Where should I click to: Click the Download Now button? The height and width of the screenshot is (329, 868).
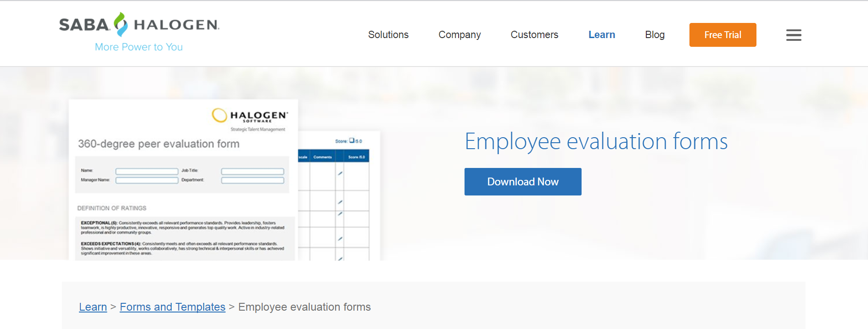523,182
